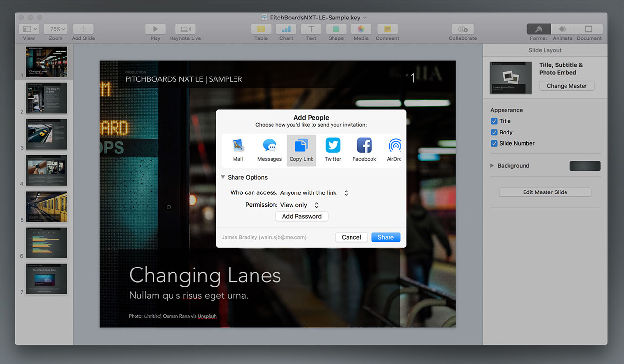Viewport: 624px width, 364px height.
Task: Toggle the Body checkbox
Action: [x=494, y=133]
